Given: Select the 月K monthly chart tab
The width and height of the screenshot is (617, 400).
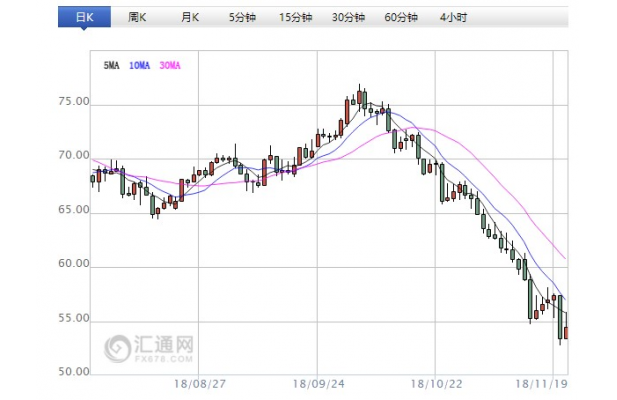Looking at the screenshot, I should [189, 19].
